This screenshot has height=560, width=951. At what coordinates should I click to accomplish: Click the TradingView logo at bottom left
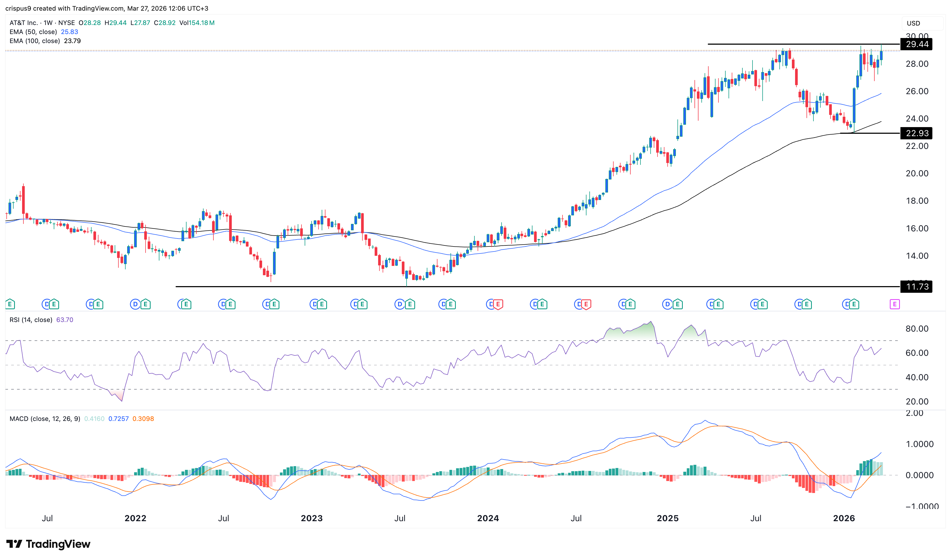click(x=48, y=544)
